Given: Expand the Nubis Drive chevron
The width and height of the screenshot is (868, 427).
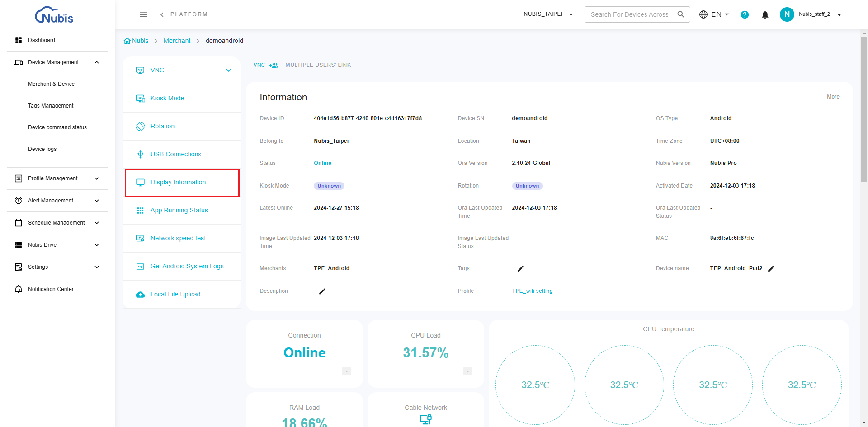Looking at the screenshot, I should [x=97, y=245].
